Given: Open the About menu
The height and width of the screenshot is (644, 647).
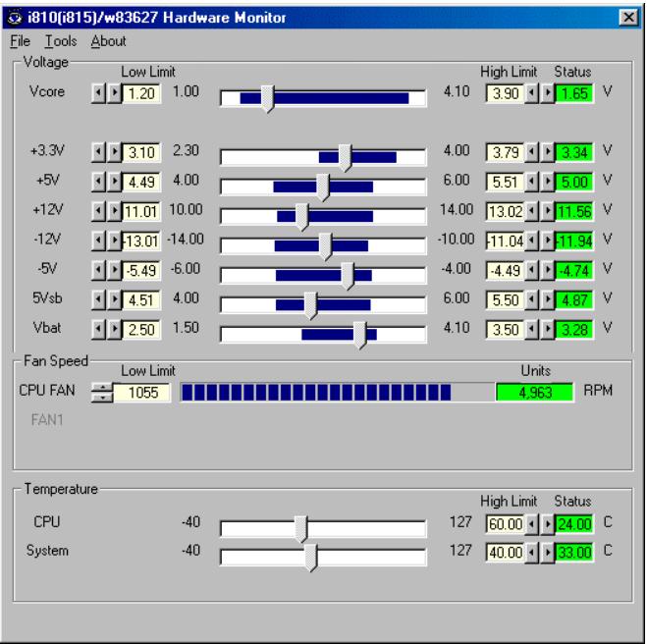Looking at the screenshot, I should coord(108,41).
